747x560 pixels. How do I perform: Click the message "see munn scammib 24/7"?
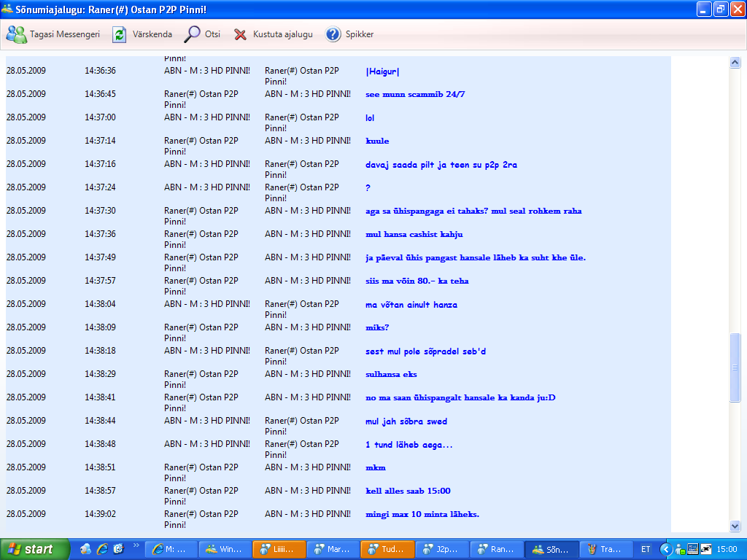[414, 94]
